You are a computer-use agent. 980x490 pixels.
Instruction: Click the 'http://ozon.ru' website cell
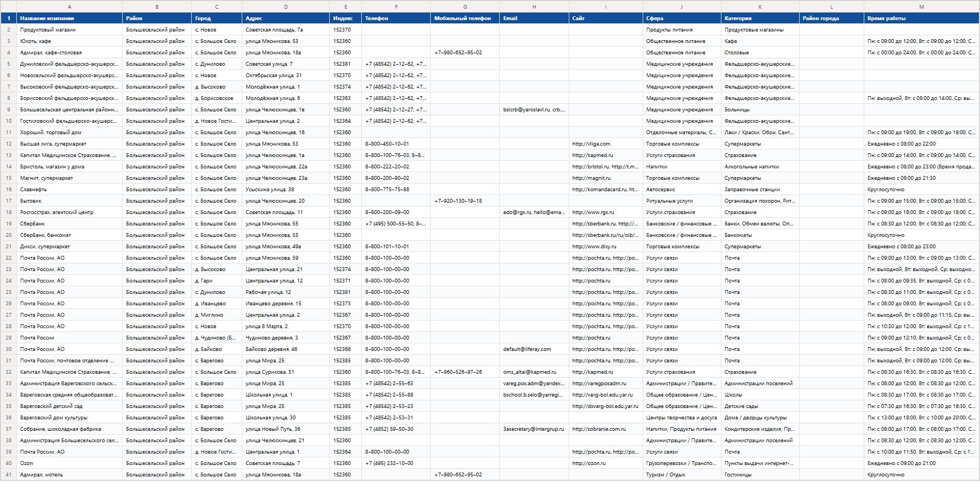pyautogui.click(x=606, y=463)
